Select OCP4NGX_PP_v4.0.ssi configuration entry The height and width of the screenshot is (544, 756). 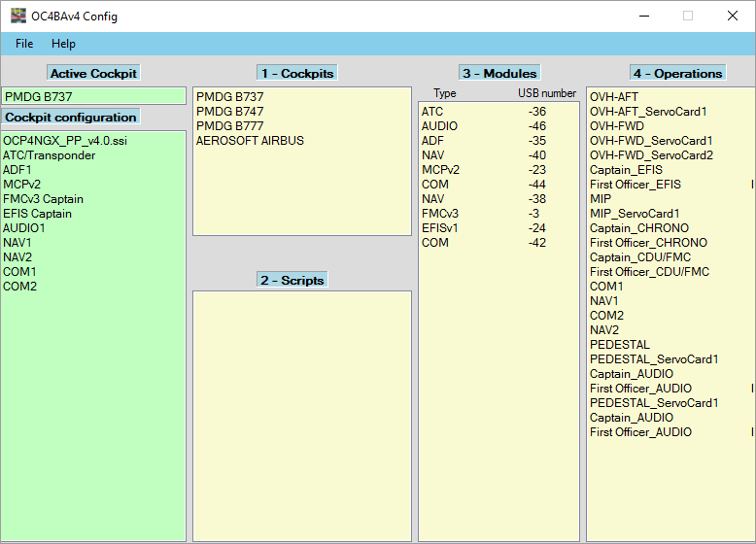point(64,141)
